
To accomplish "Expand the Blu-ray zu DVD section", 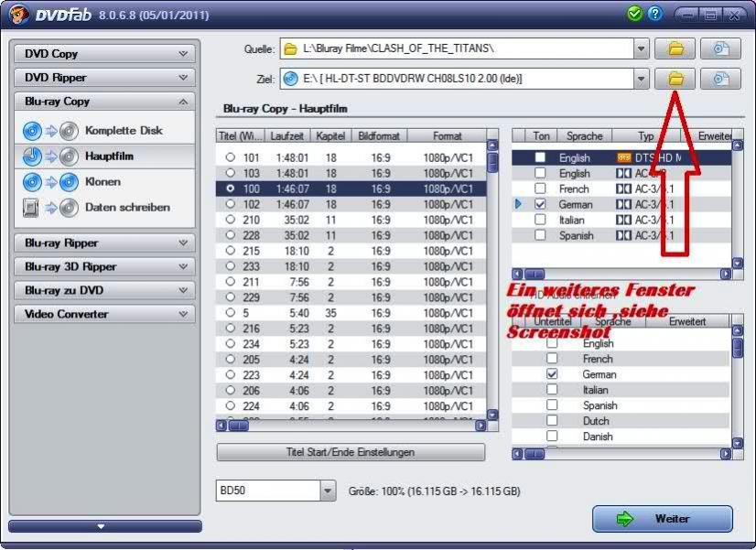I will pos(104,290).
